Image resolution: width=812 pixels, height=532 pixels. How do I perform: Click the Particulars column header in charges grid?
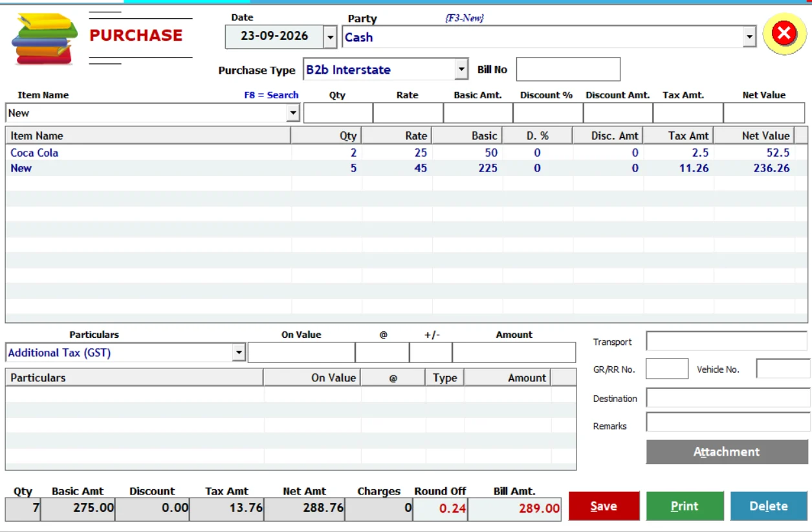pyautogui.click(x=135, y=377)
